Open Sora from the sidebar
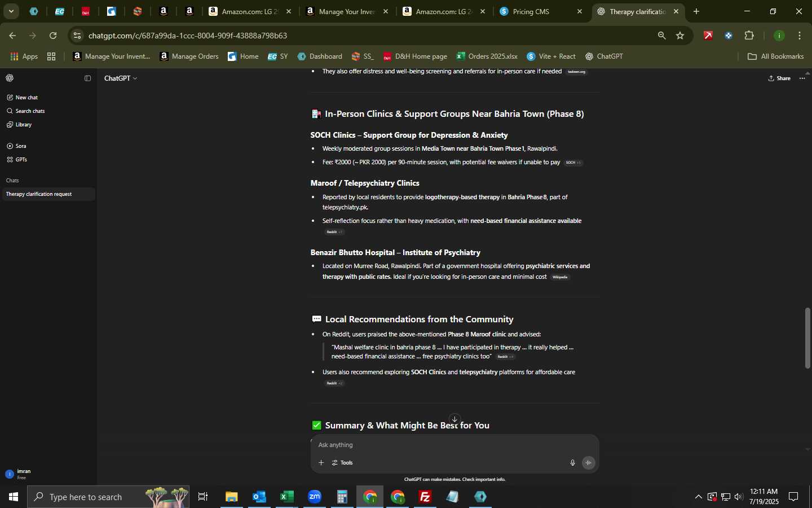The height and width of the screenshot is (508, 812). (48, 146)
